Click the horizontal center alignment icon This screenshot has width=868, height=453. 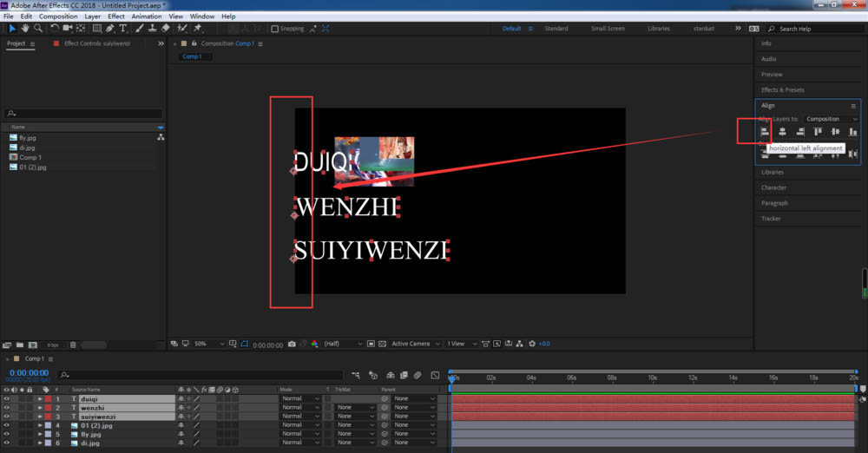coord(782,132)
